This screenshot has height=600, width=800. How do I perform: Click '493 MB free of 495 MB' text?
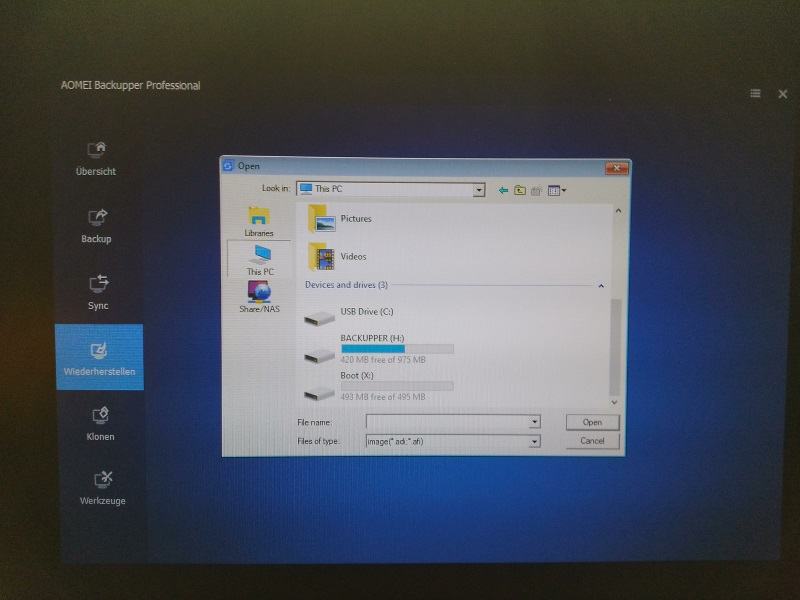click(x=383, y=397)
